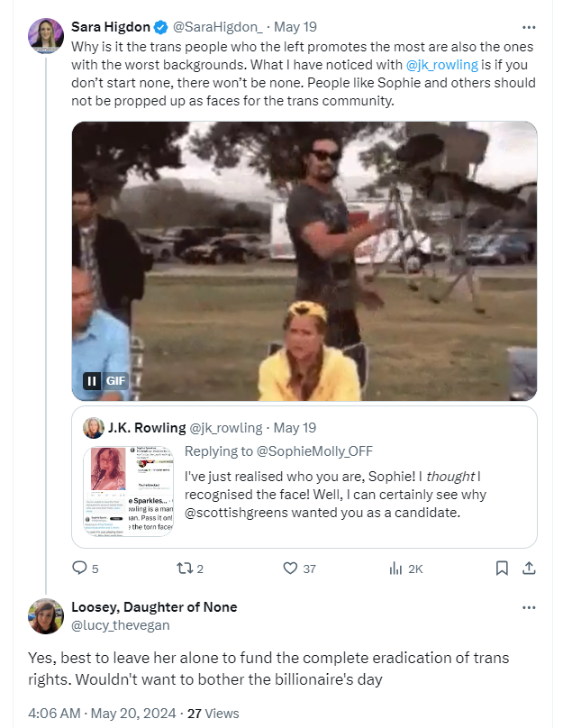Follow the @jk_rowling mention link
Screen dimensions: 572x728
coord(441,65)
